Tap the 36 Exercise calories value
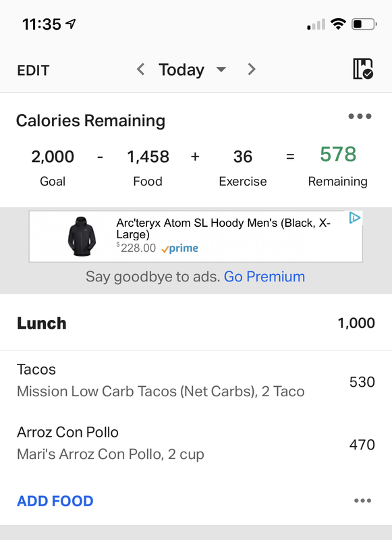The width and height of the screenshot is (392, 540). (x=243, y=157)
